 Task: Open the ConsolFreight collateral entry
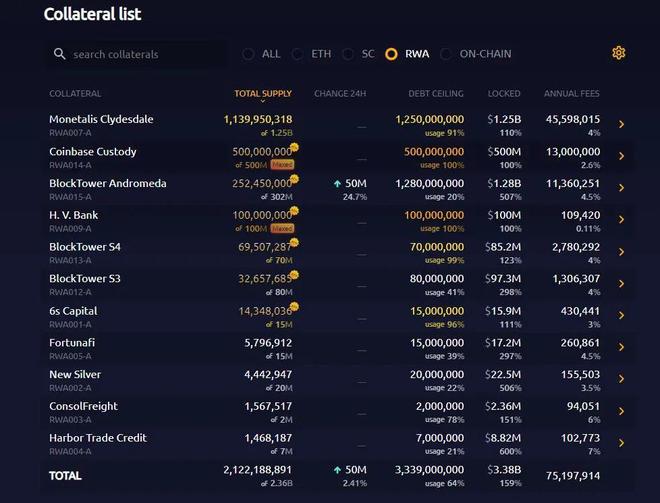click(83, 406)
